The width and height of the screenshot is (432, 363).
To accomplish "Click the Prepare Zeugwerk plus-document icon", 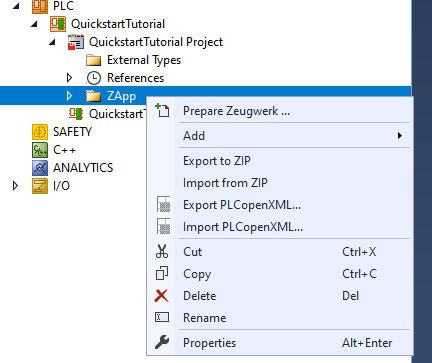I will (162, 110).
